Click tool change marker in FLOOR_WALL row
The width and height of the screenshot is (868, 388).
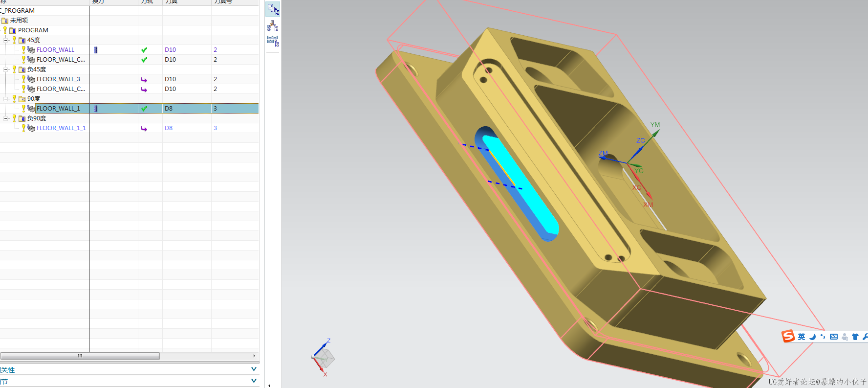[95, 50]
